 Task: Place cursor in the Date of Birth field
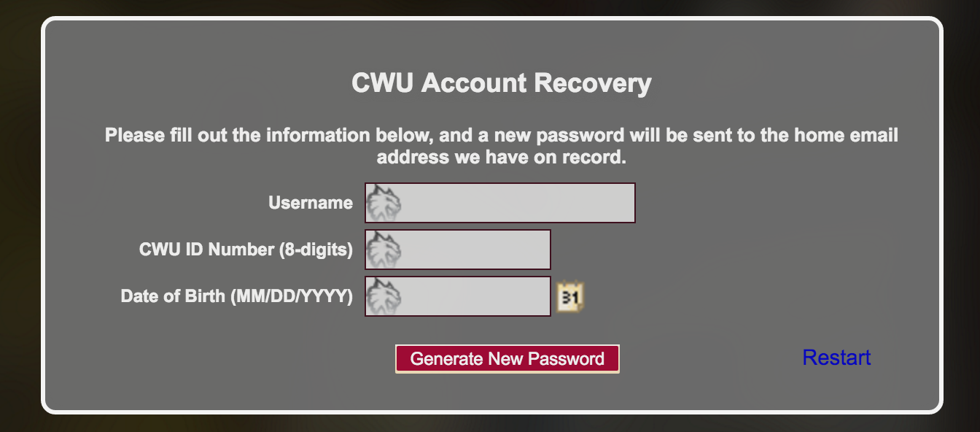click(x=474, y=296)
